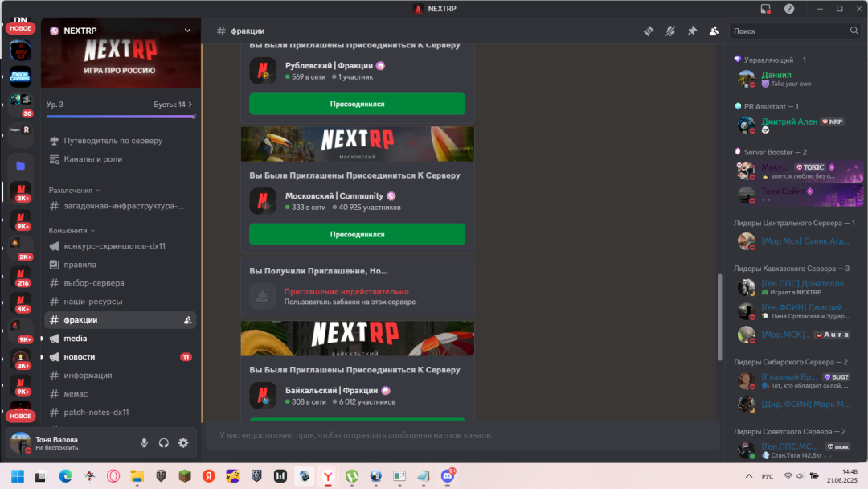
Task: Click the search magnifier icon
Action: (854, 31)
